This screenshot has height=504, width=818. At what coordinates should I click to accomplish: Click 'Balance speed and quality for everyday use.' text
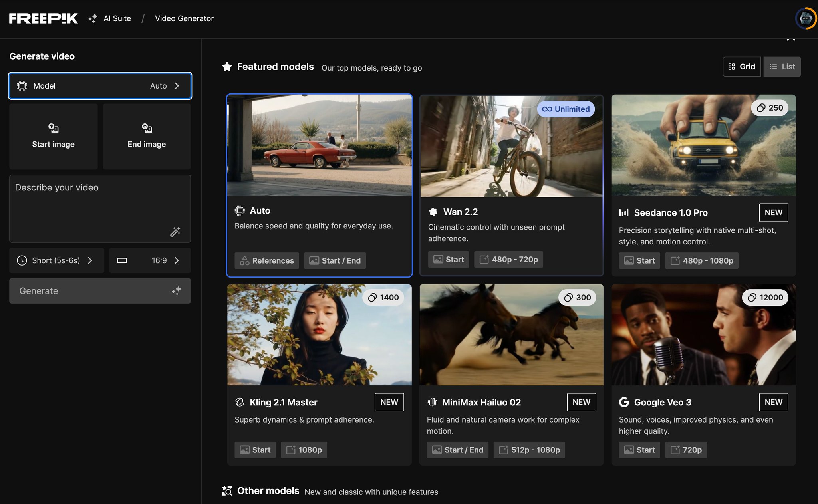(x=314, y=226)
